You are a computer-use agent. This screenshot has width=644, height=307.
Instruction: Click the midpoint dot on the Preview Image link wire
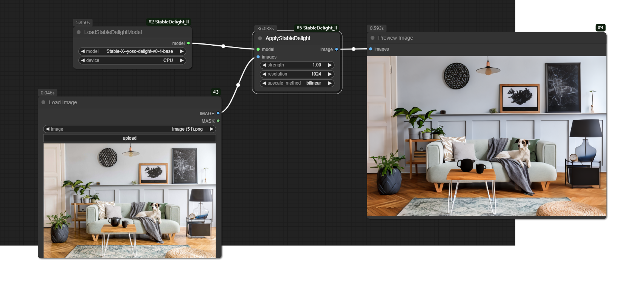click(x=354, y=49)
